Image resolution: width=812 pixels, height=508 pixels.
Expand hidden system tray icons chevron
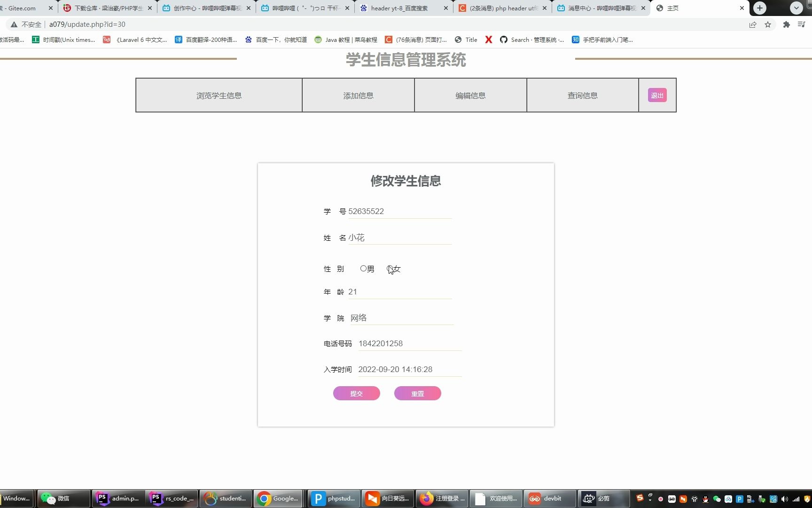pos(650,500)
